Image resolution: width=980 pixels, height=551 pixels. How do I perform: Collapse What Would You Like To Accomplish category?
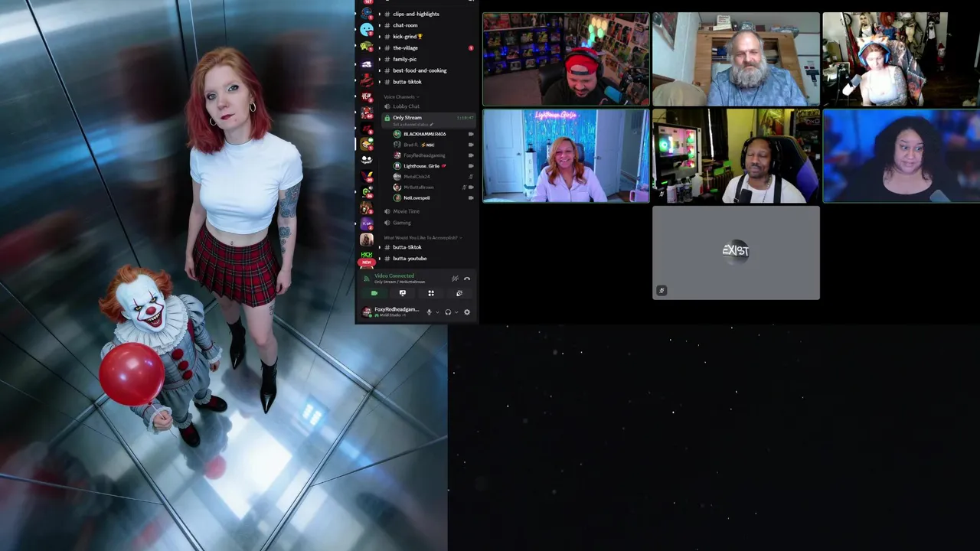(421, 238)
